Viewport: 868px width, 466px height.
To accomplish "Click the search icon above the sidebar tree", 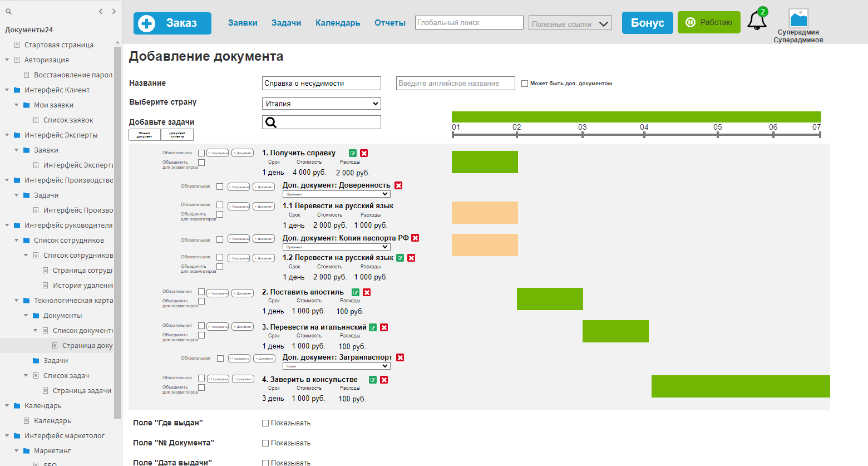I will pos(8,11).
